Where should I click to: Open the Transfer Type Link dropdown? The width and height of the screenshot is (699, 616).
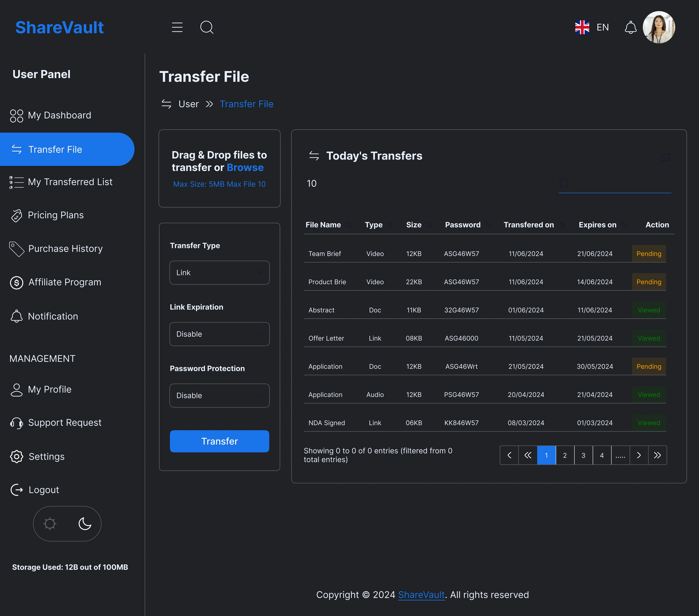pyautogui.click(x=220, y=273)
